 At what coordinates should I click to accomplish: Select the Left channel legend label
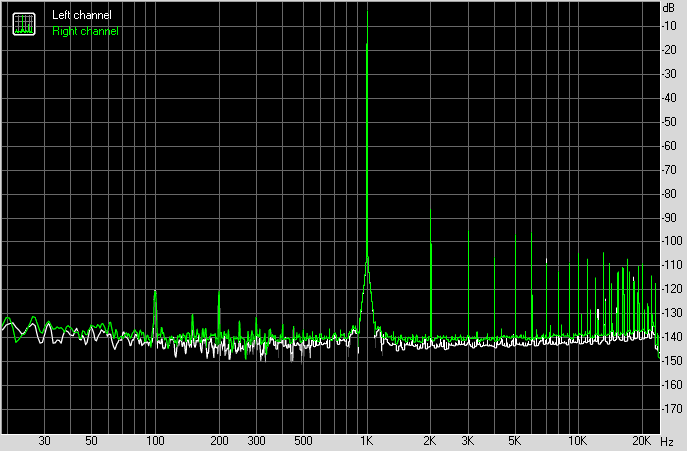[x=82, y=15]
